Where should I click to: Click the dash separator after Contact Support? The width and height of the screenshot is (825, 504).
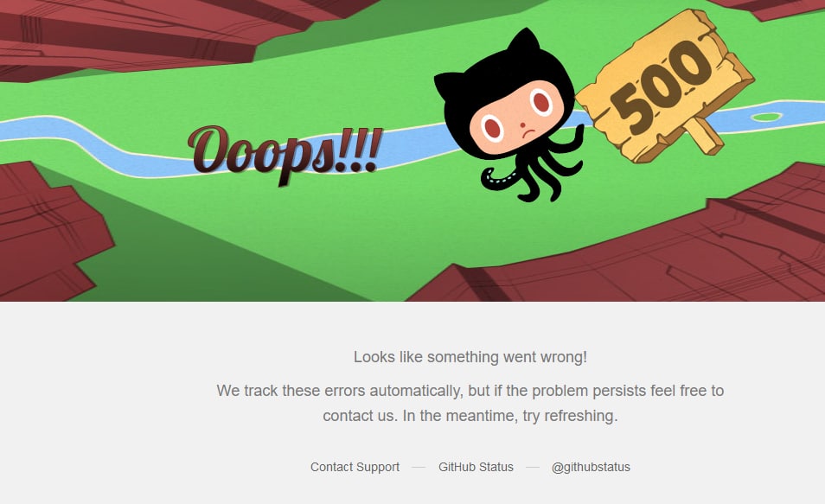(x=419, y=467)
